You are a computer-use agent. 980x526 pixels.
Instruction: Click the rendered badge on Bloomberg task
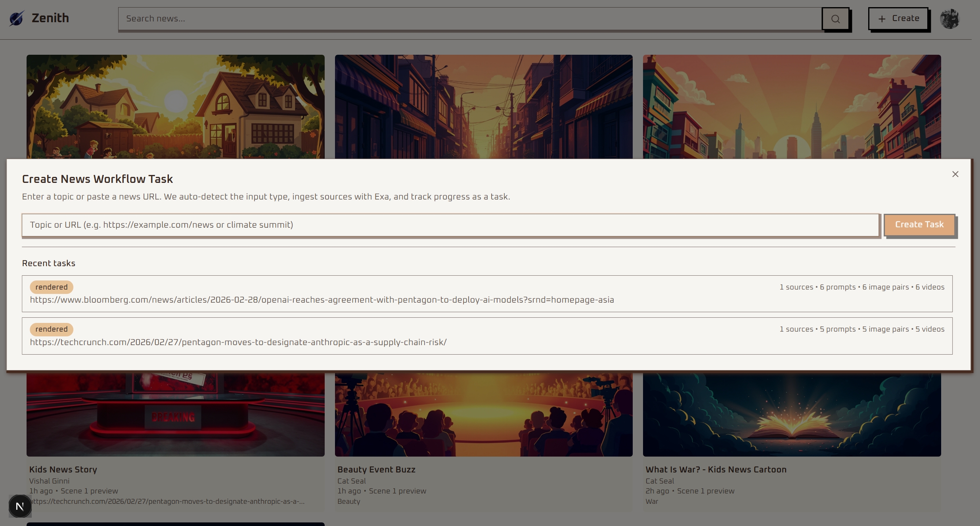pyautogui.click(x=52, y=287)
